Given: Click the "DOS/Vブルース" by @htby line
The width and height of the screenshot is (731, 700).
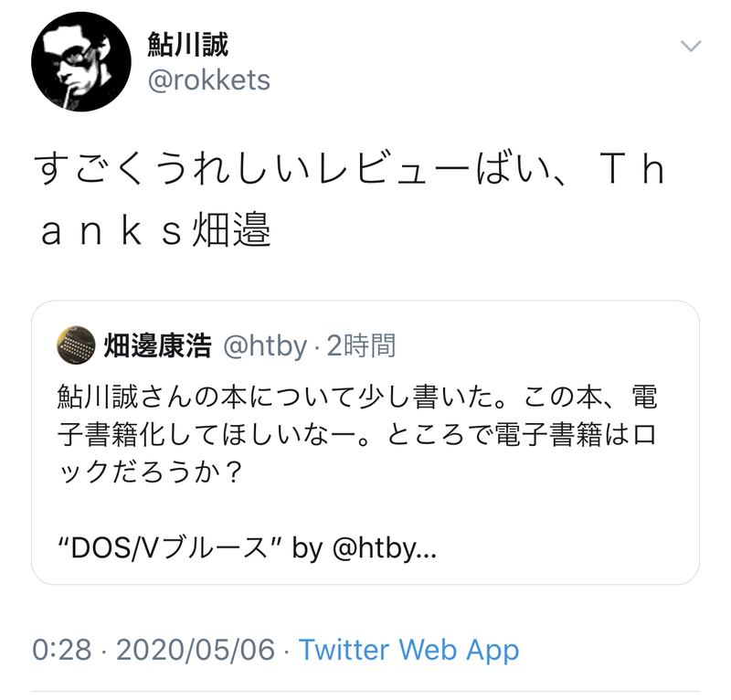Looking at the screenshot, I should 247,548.
